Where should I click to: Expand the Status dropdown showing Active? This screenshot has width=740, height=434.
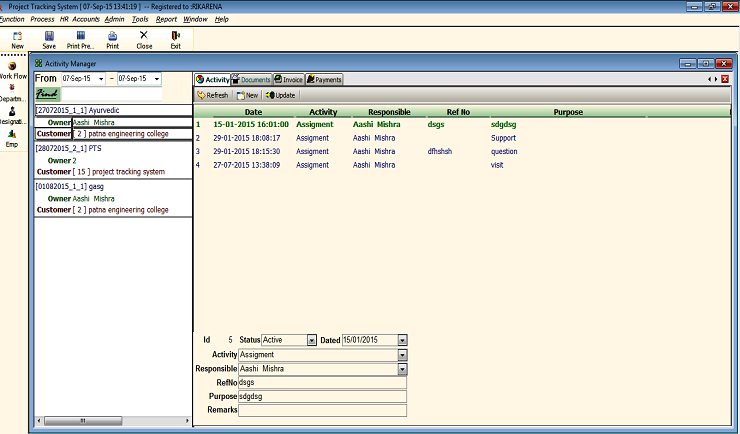click(x=312, y=340)
